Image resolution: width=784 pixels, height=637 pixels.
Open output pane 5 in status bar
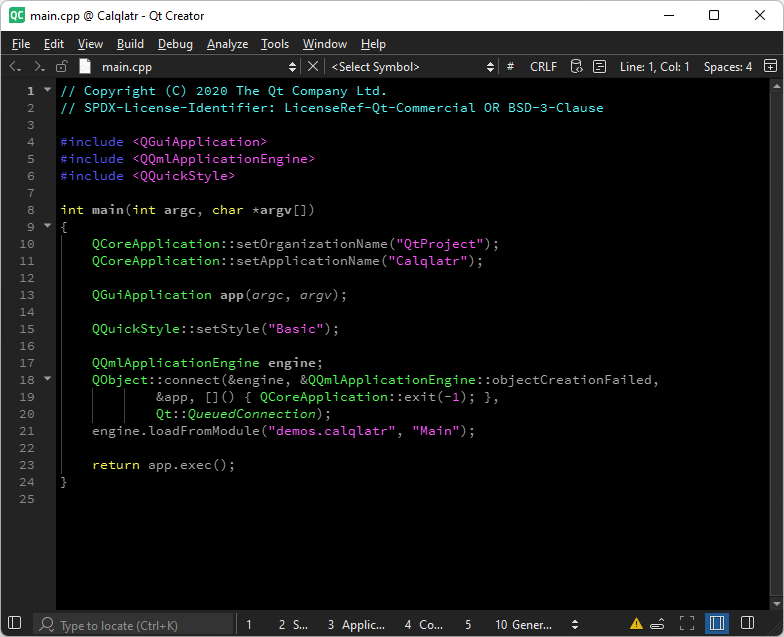point(468,624)
